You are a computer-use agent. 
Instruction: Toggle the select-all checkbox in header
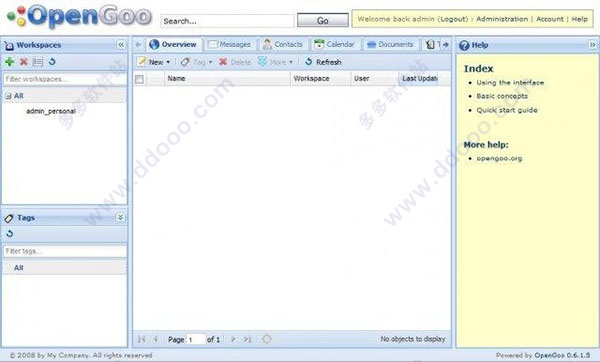[139, 79]
